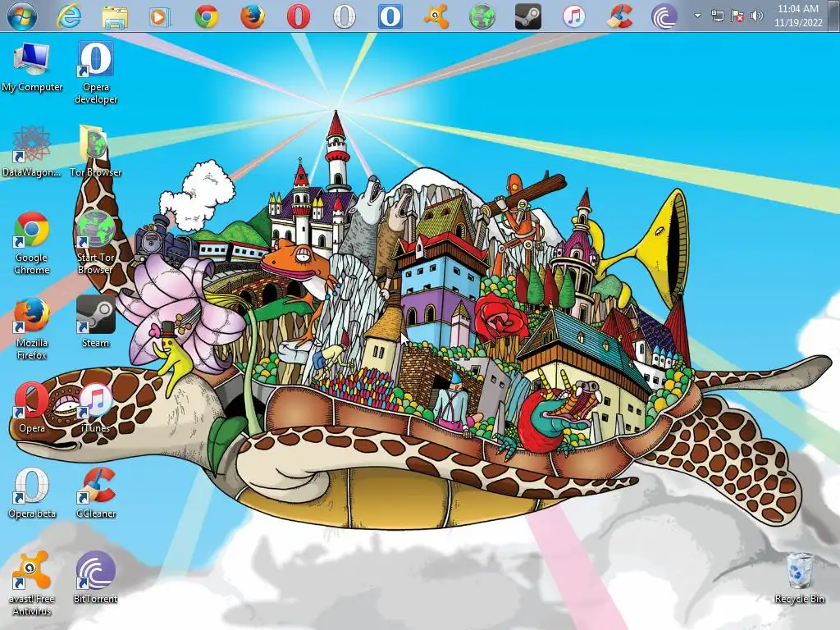This screenshot has width=840, height=630.
Task: Open Windows Explorer from the taskbar
Action: (x=115, y=16)
